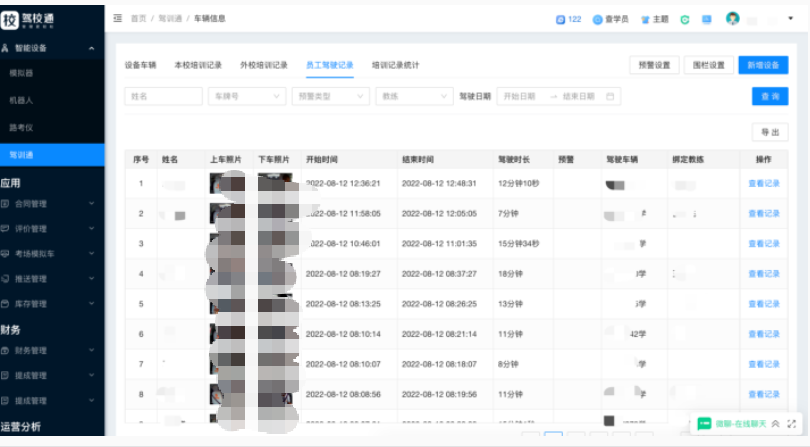Click the 导出 export button
Screen dimensions: 810x447
(769, 132)
